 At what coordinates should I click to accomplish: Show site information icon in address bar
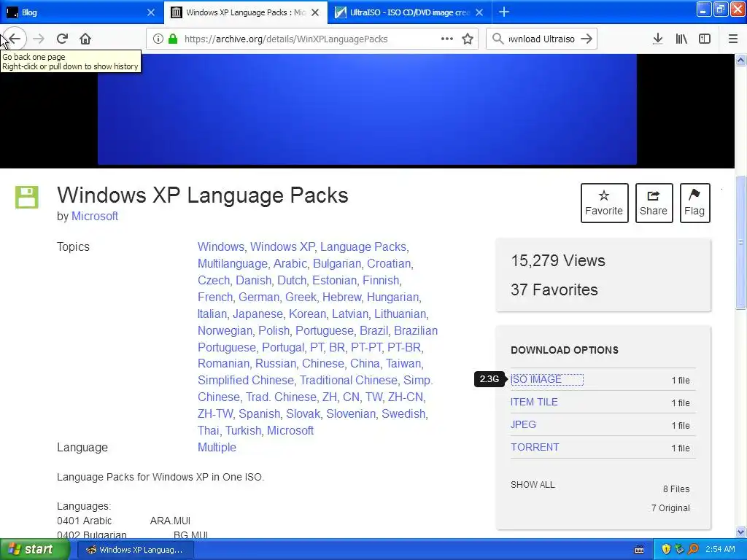click(x=158, y=39)
